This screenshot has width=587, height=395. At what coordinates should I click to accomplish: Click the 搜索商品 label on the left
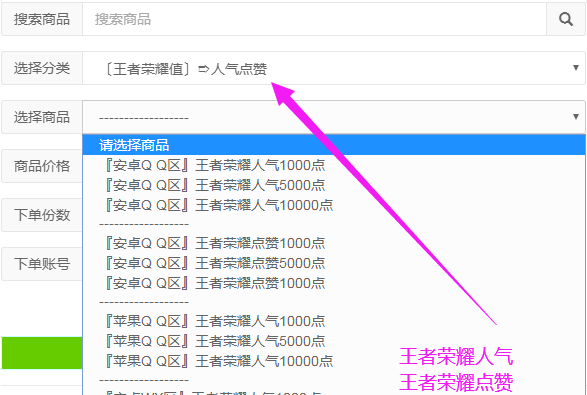[42, 19]
